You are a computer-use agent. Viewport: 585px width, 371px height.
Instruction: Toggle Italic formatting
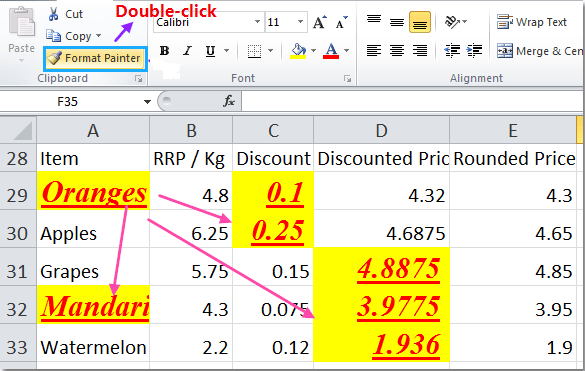tap(187, 51)
